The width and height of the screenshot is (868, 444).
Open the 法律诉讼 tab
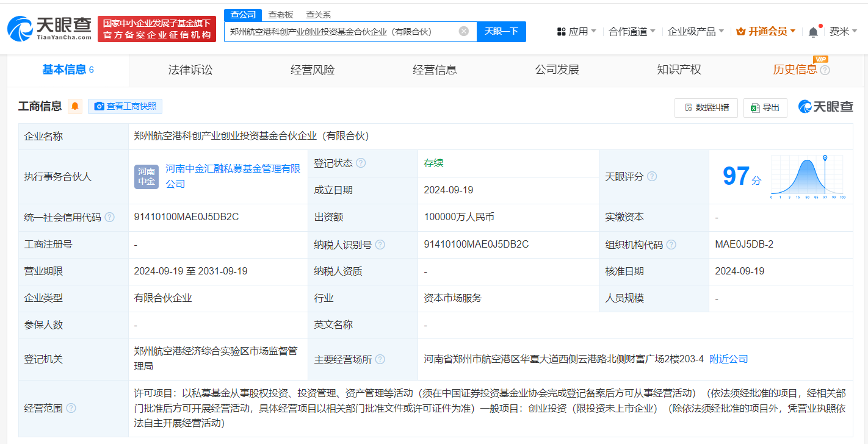point(190,70)
